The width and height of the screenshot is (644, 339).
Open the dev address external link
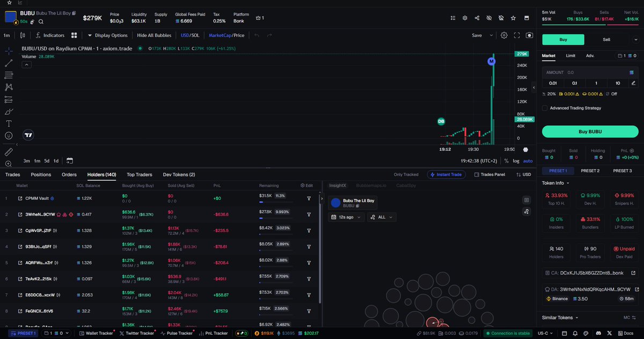(636, 289)
